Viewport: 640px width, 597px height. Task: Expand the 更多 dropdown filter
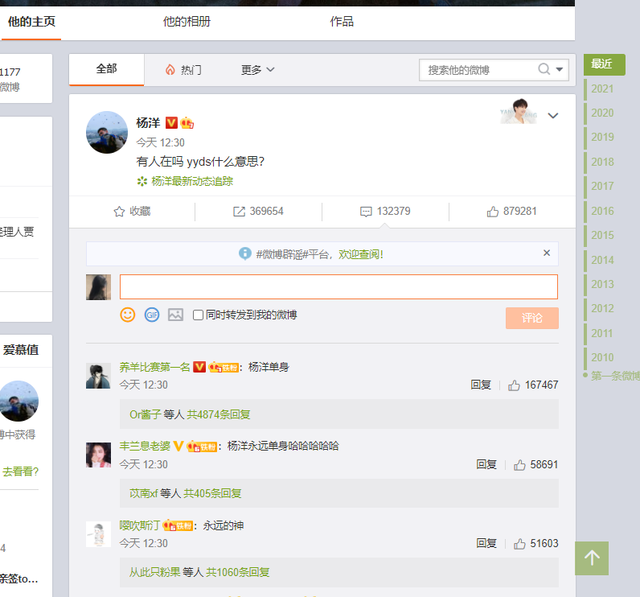[257, 70]
